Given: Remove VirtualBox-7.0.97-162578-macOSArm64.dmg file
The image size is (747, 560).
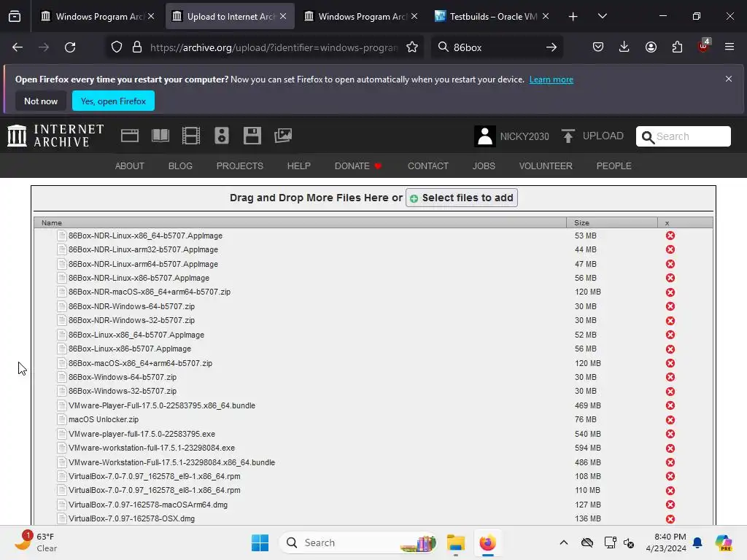Looking at the screenshot, I should tap(670, 505).
